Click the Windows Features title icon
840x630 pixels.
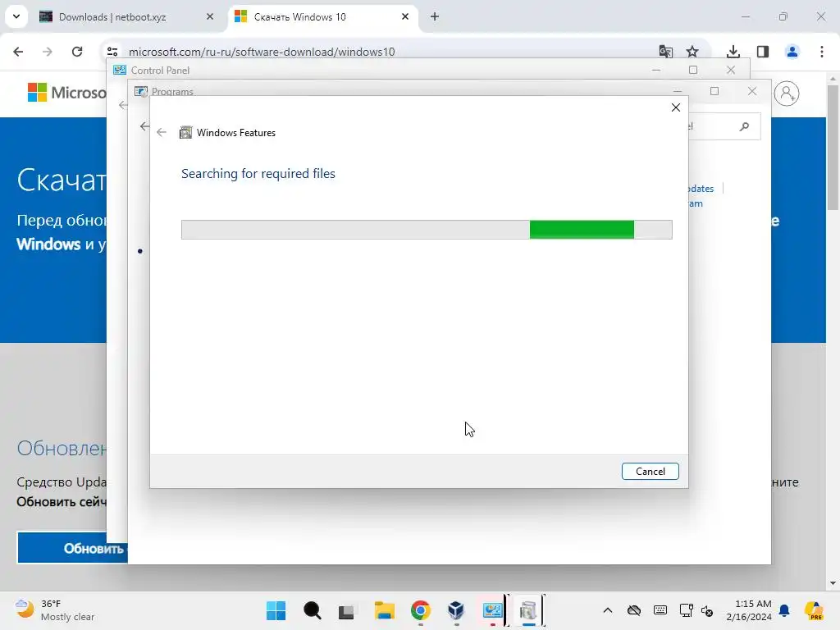186,132
